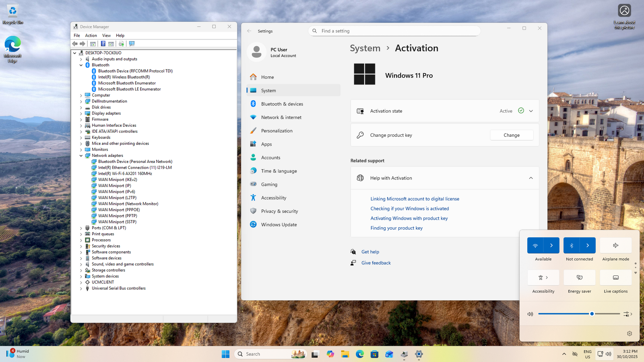Mute sound using the speaker icon beside volume slider

point(530,314)
